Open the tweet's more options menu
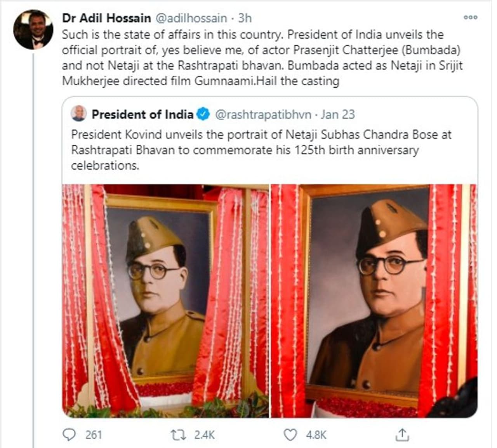The height and width of the screenshot is (448, 497). pyautogui.click(x=470, y=18)
